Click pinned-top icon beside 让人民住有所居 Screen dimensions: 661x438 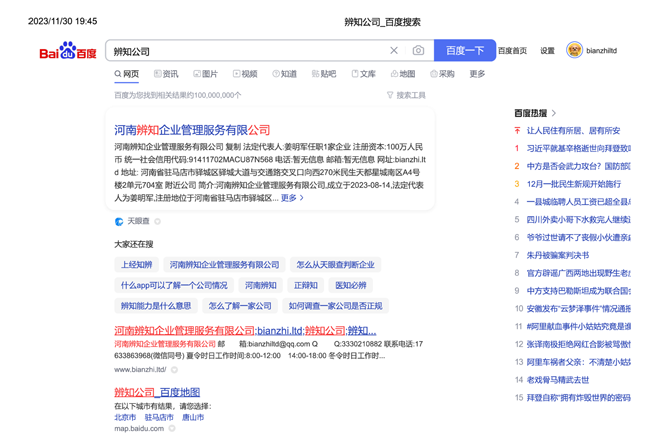517,131
